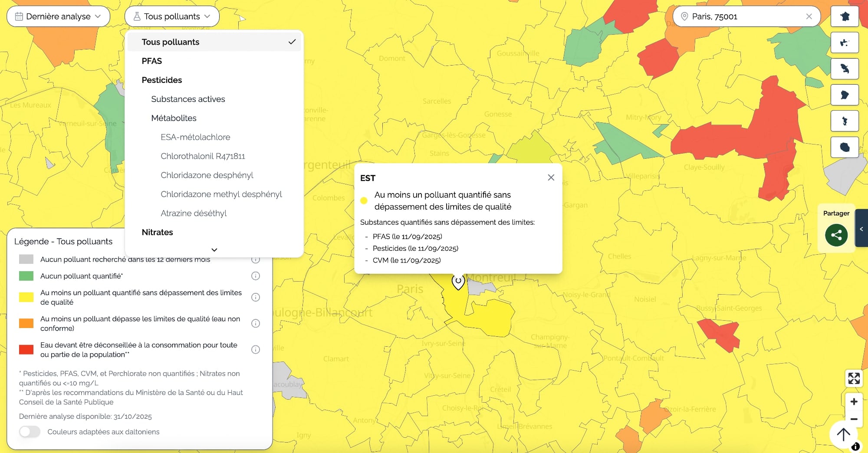Click the Partager share icon

pyautogui.click(x=836, y=235)
